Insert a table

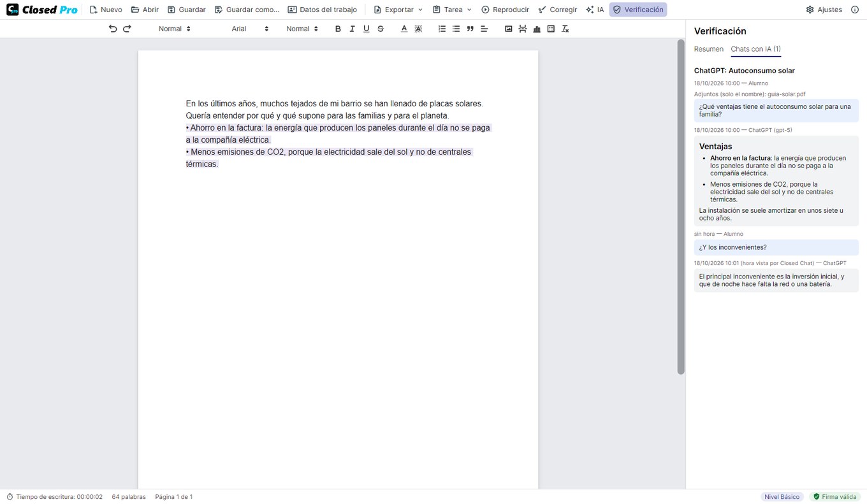click(x=551, y=29)
